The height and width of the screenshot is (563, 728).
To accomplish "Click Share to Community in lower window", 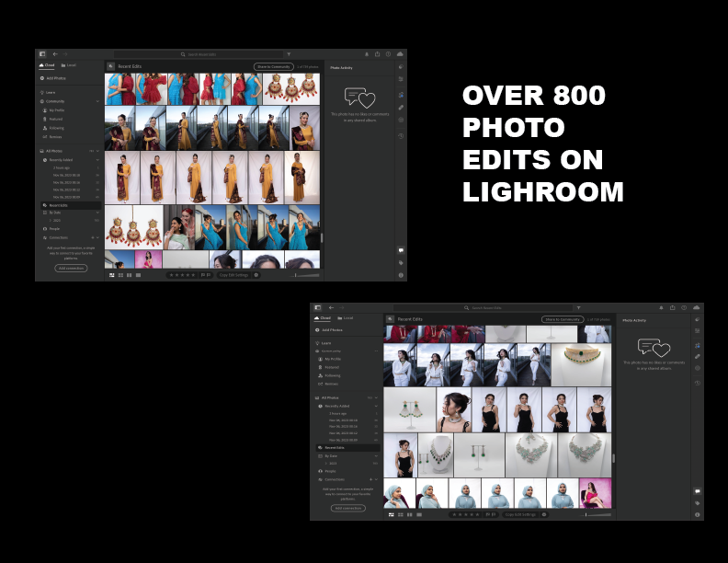I will [563, 319].
